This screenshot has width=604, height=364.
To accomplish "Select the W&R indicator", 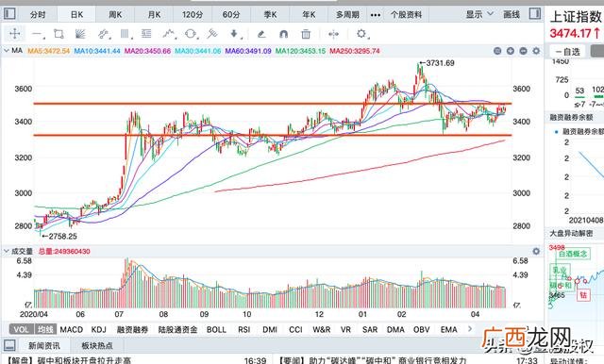I will [322, 329].
